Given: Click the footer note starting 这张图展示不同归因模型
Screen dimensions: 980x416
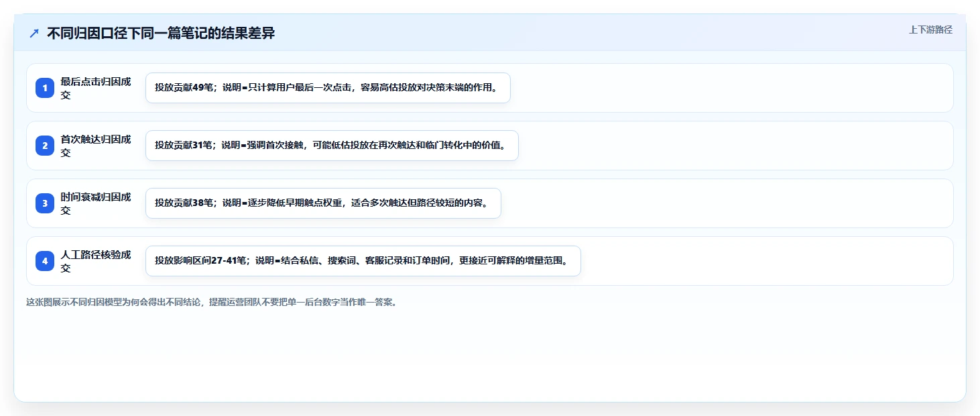Looking at the screenshot, I should click(x=212, y=302).
